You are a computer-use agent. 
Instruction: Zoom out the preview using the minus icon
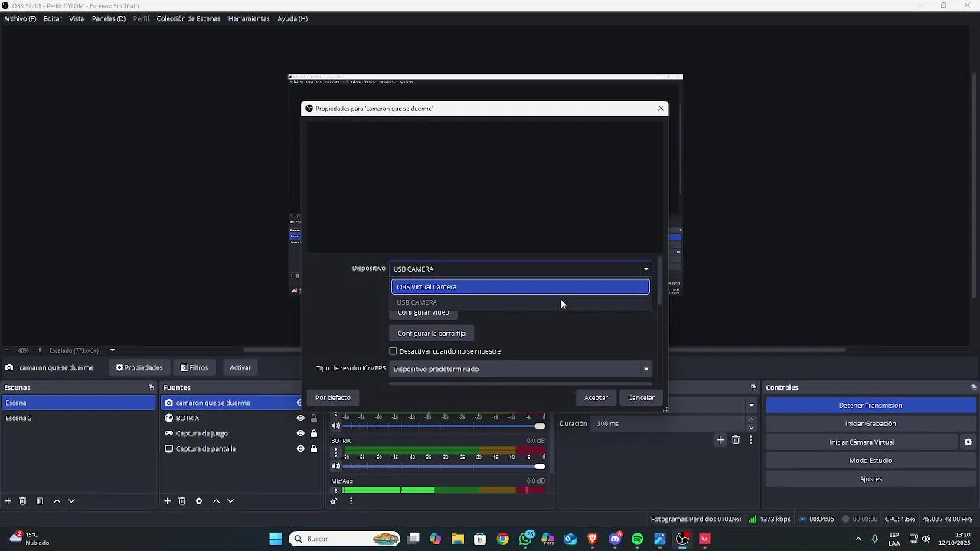7,350
